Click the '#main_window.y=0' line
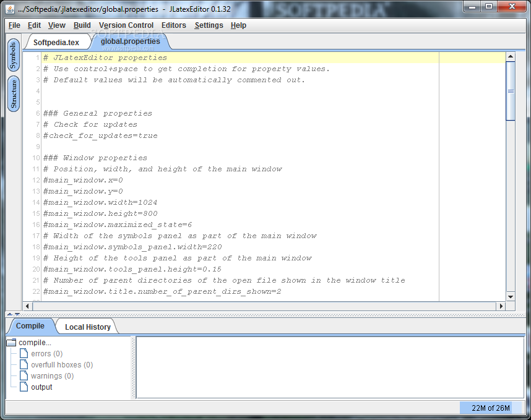Image resolution: width=531 pixels, height=420 pixels. tap(83, 191)
